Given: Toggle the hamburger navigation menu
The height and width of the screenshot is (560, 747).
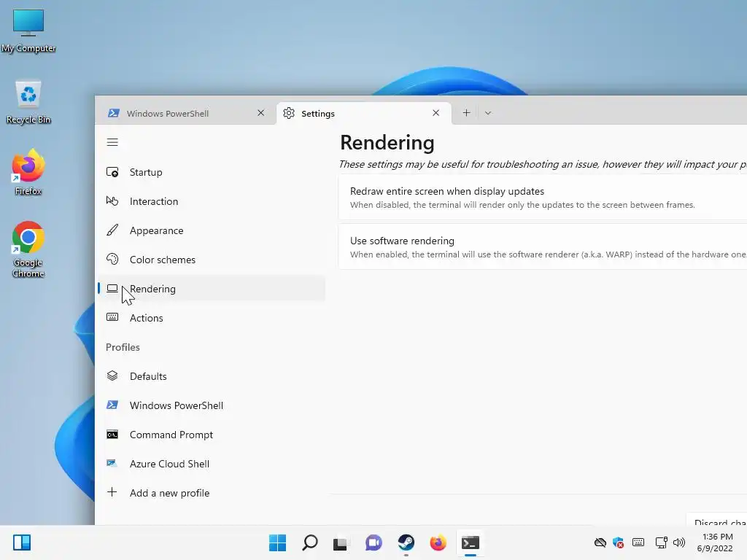Looking at the screenshot, I should (112, 142).
